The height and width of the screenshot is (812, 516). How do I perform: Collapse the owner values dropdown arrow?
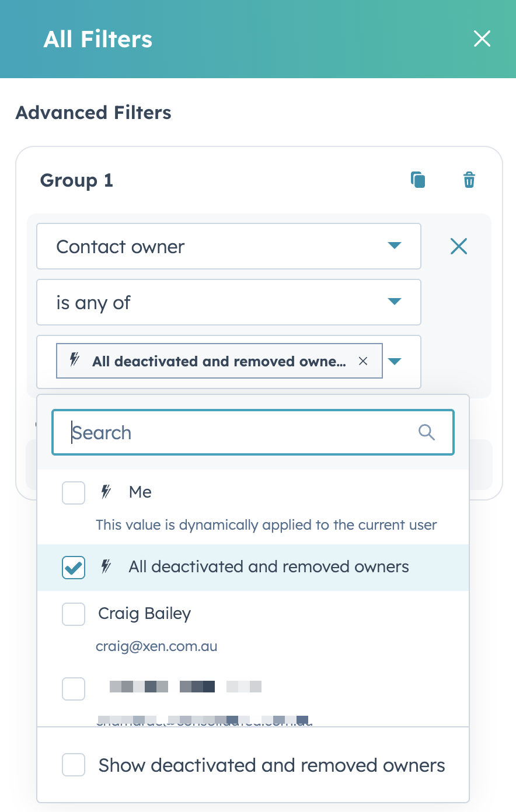click(x=395, y=362)
